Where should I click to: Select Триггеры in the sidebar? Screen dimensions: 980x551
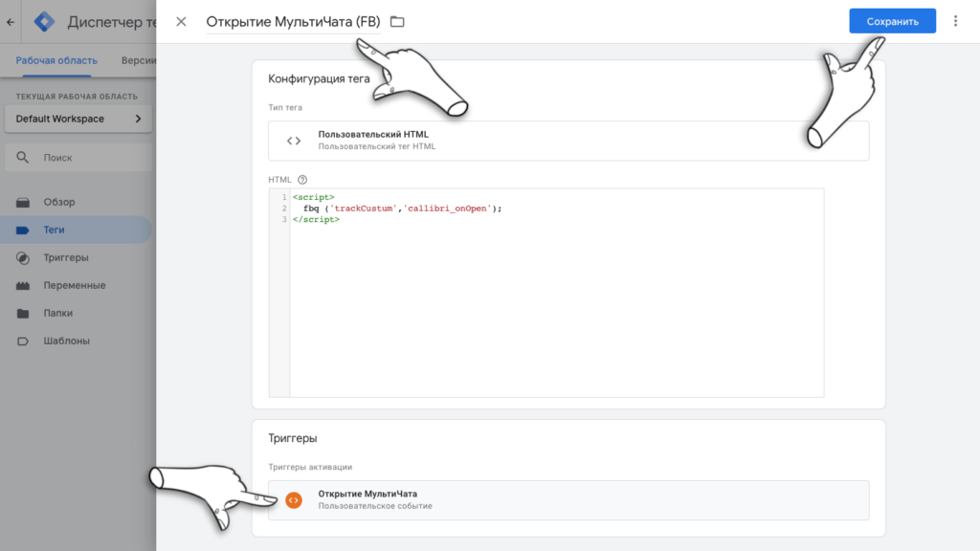pos(65,258)
